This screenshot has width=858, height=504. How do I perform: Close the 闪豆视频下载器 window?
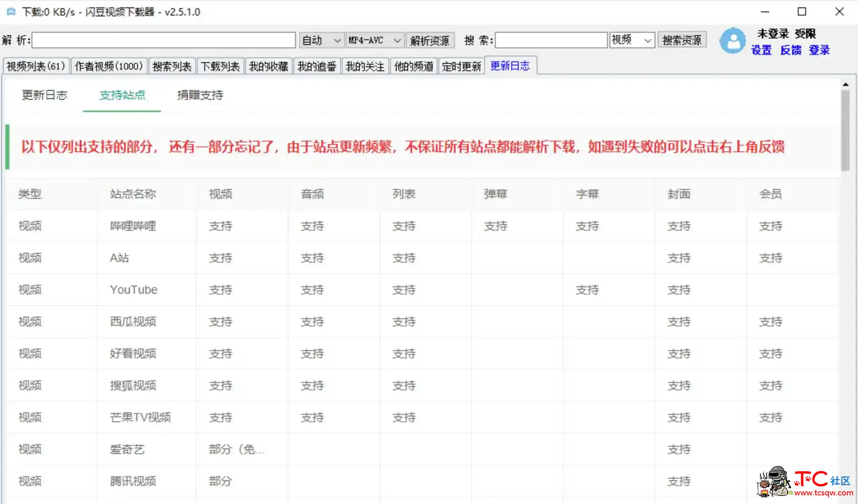pyautogui.click(x=840, y=11)
